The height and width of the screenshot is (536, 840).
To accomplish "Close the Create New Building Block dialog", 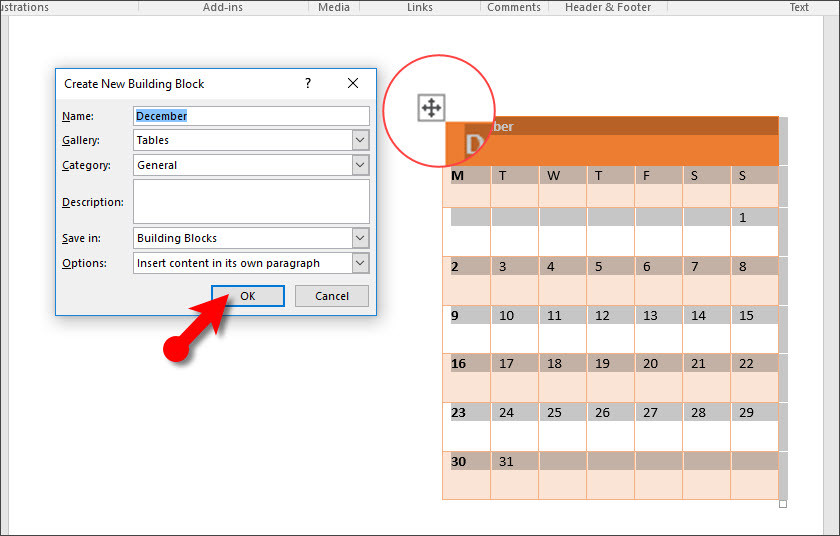I will (x=353, y=84).
